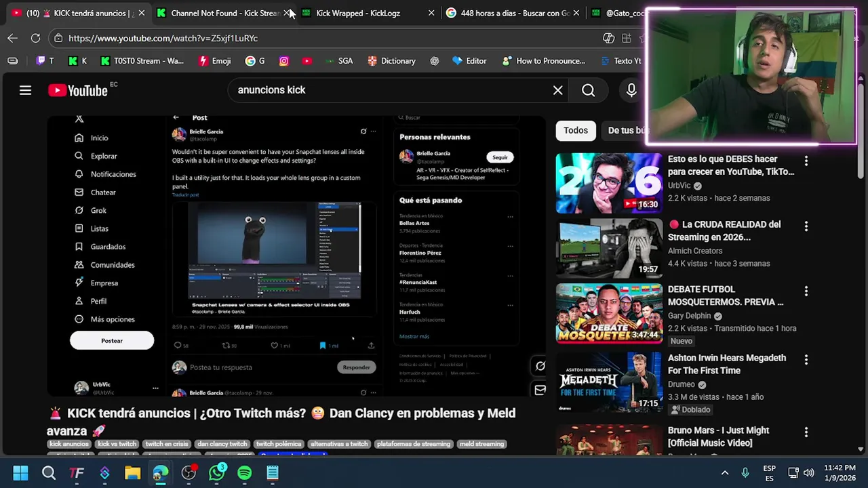Open the Twitch bookmark labeled T
The width and height of the screenshot is (868, 488).
coord(45,61)
